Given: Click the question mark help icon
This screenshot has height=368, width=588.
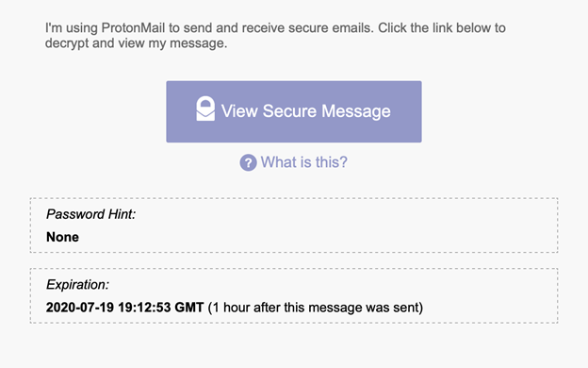Looking at the screenshot, I should (x=248, y=162).
